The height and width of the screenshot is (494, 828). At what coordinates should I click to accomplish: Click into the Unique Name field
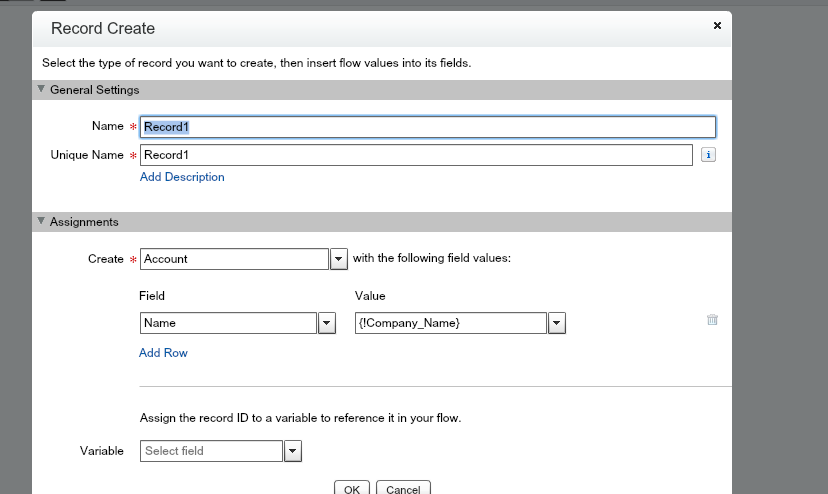[416, 155]
